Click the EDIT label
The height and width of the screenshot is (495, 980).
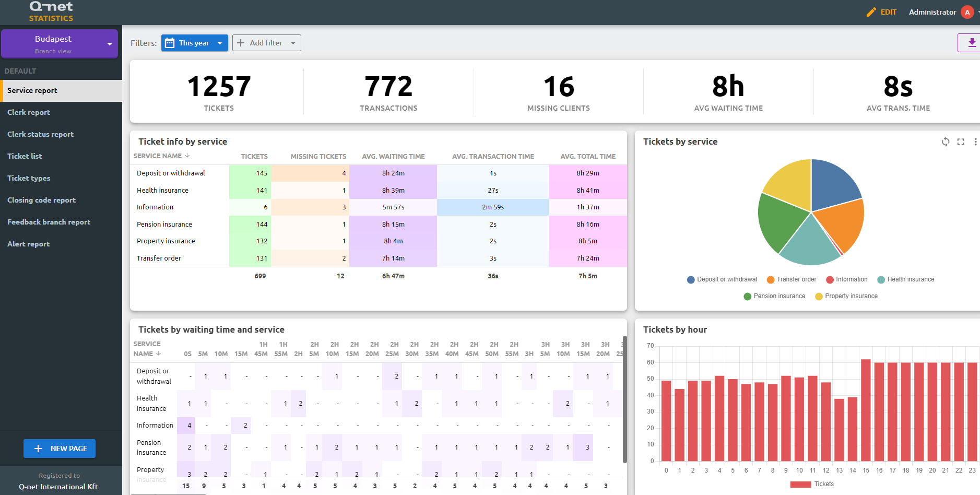(x=889, y=12)
